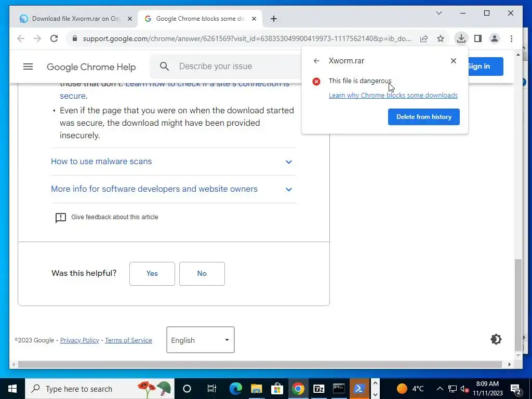View site information lock icon

tap(75, 38)
